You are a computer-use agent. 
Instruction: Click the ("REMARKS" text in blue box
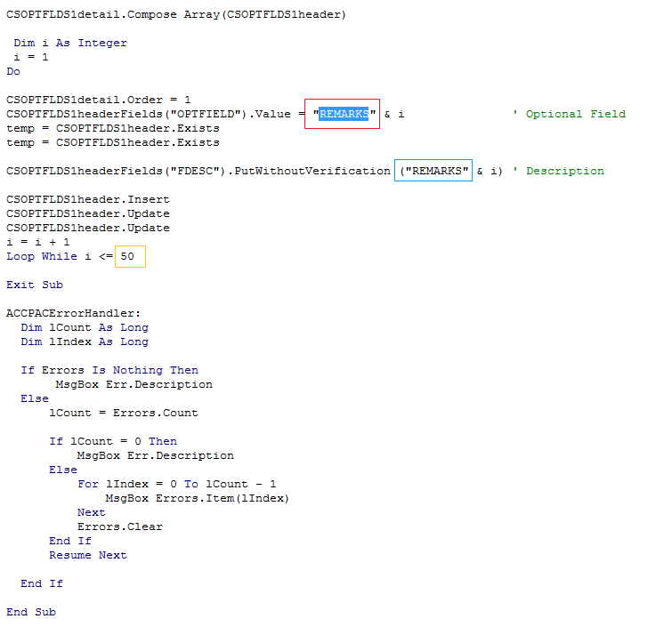pos(433,171)
